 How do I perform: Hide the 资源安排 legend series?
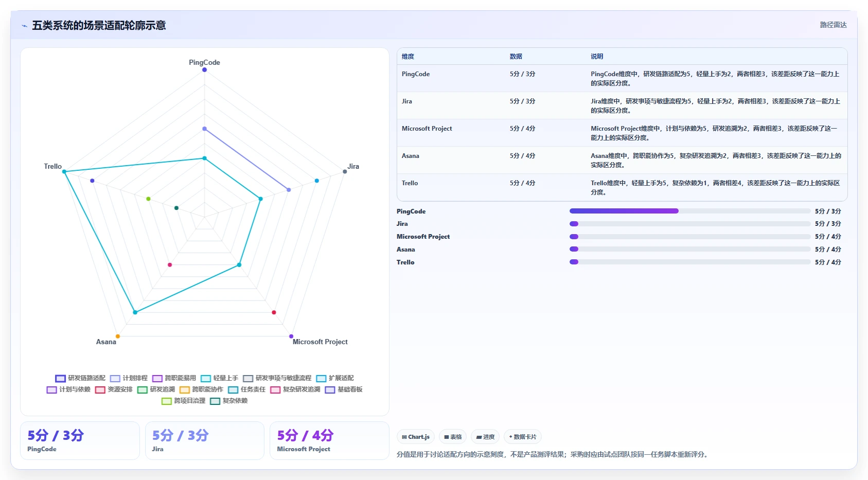click(114, 389)
